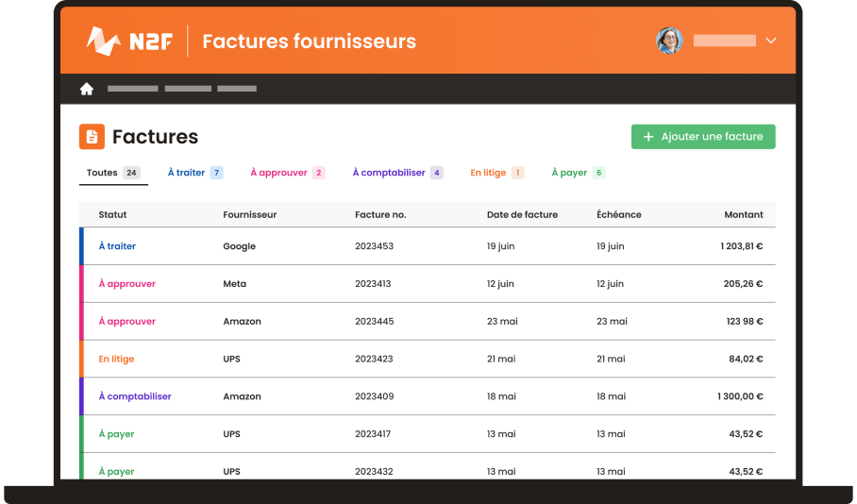Sort by the Échéance column header

(x=618, y=214)
